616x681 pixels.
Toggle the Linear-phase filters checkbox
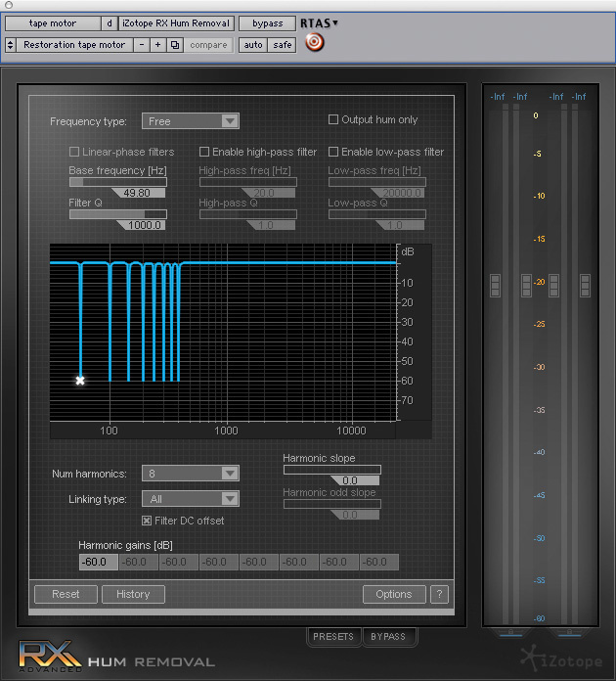click(74, 152)
